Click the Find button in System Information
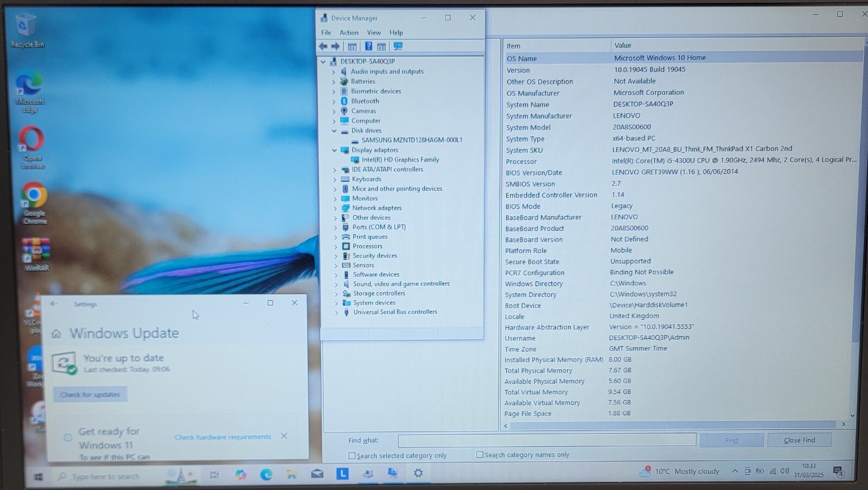Image resolution: width=868 pixels, height=490 pixels. click(x=731, y=440)
